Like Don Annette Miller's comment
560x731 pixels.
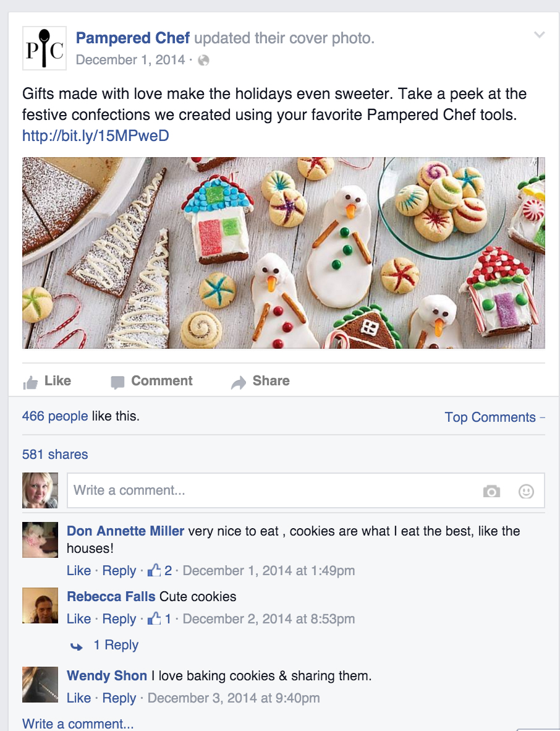78,570
